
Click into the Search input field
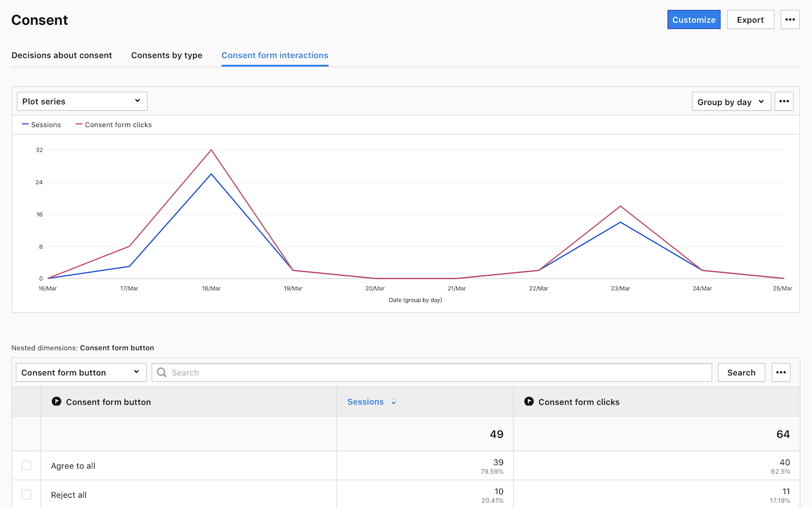click(x=432, y=373)
